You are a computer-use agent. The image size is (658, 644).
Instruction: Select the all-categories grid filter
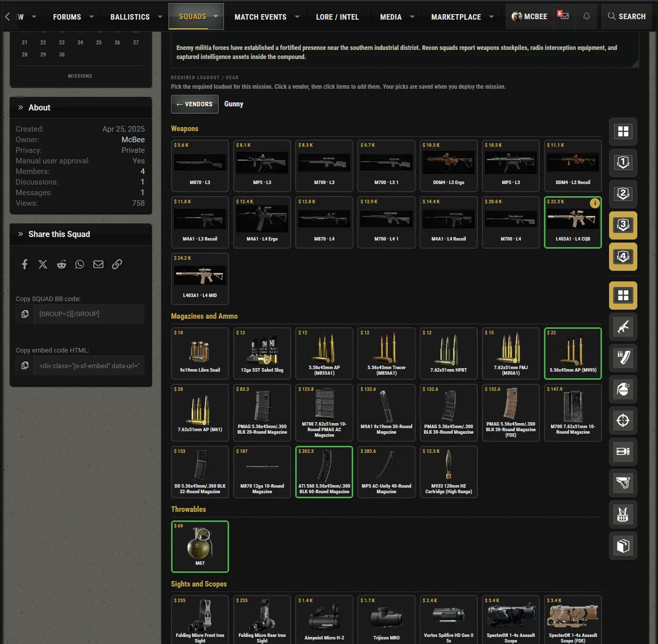pyautogui.click(x=623, y=296)
